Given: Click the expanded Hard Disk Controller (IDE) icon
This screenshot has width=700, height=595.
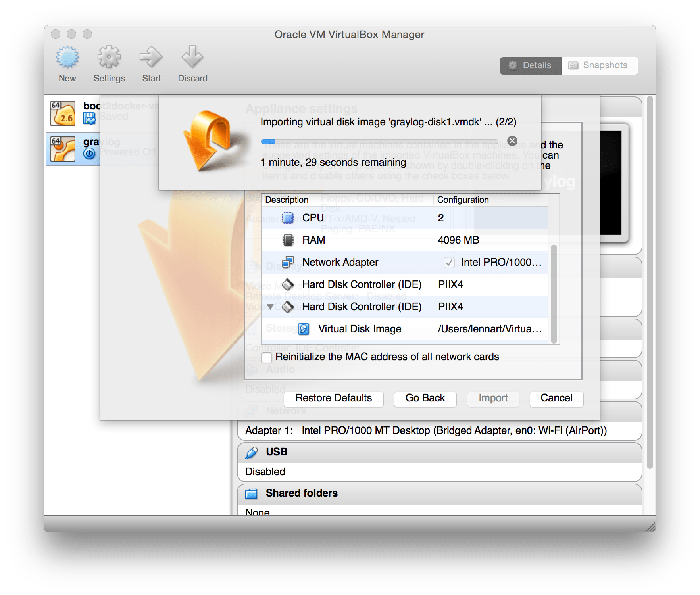Looking at the screenshot, I should tap(288, 307).
